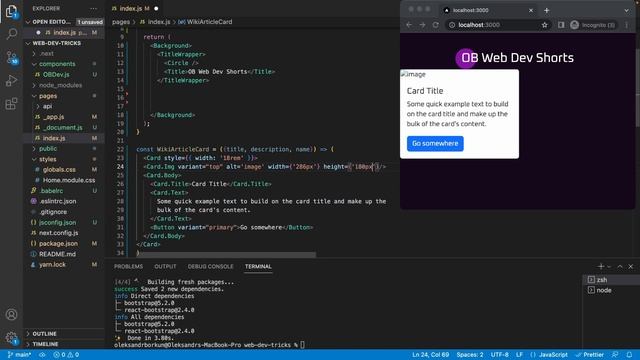The image size is (640, 360).
Task: Switch to the Terminal tab
Action: [258, 267]
